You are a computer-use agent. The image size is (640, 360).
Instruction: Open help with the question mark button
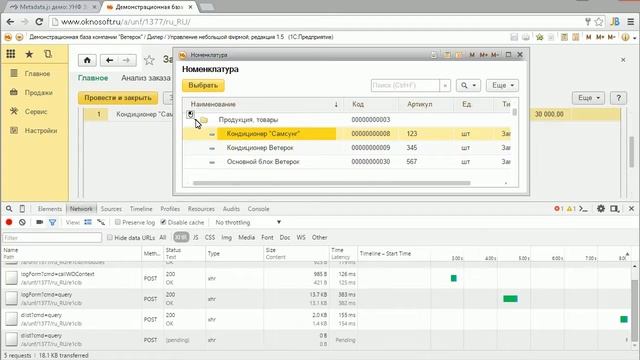(618, 98)
